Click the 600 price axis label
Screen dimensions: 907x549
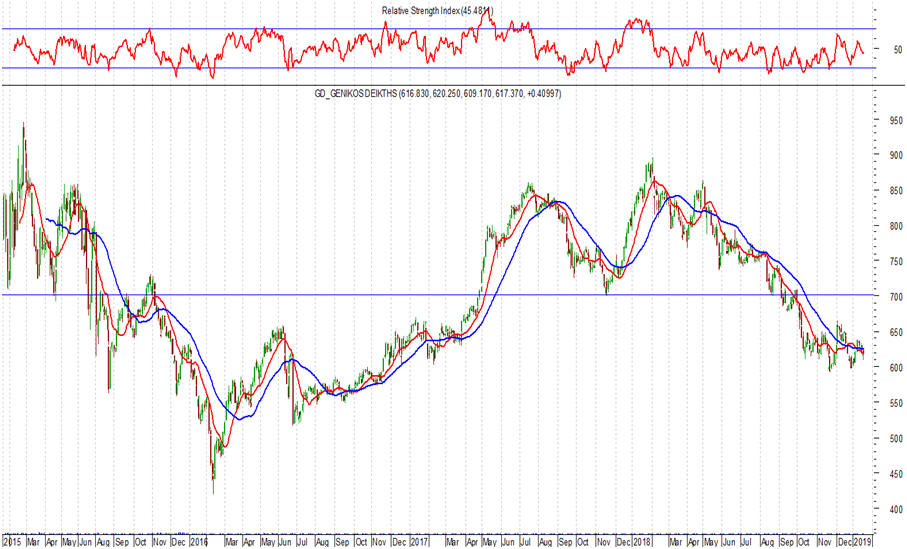point(895,367)
